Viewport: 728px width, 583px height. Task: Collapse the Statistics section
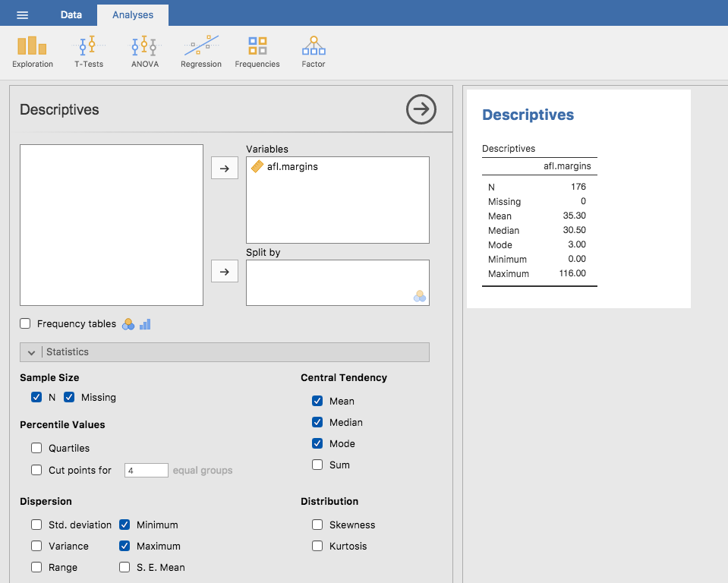[x=225, y=352]
